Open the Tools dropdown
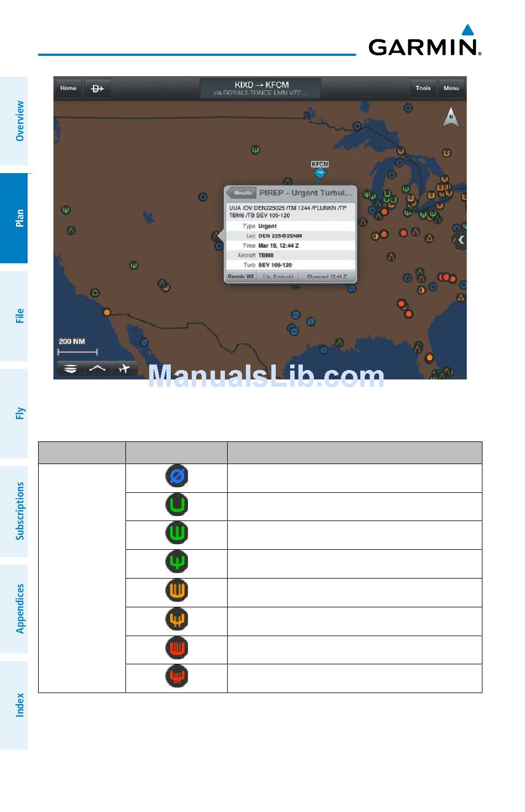This screenshot has height=812, width=525. (x=423, y=89)
